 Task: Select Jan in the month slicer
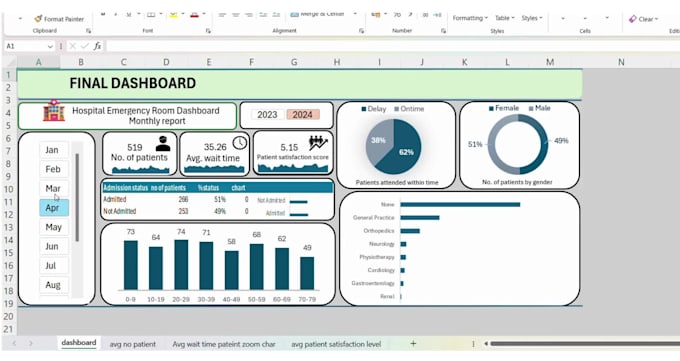tap(54, 150)
